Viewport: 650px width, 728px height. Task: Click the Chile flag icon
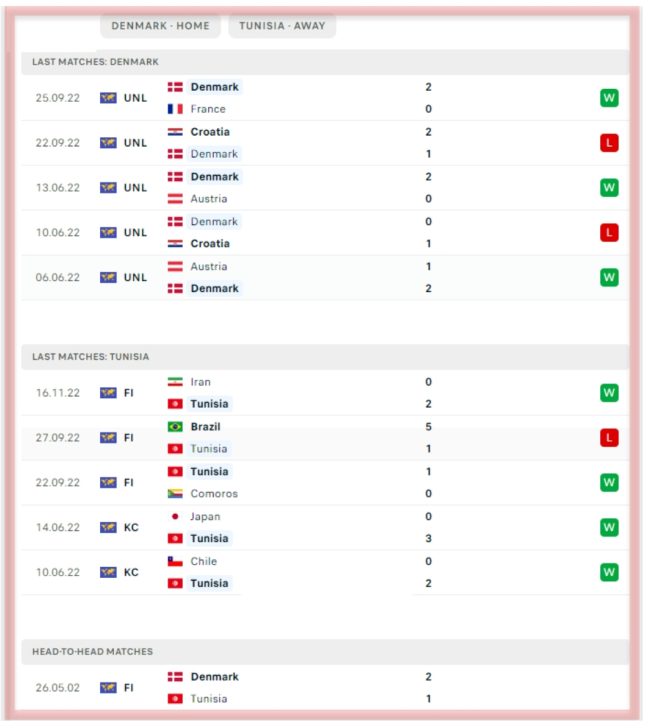coord(175,562)
